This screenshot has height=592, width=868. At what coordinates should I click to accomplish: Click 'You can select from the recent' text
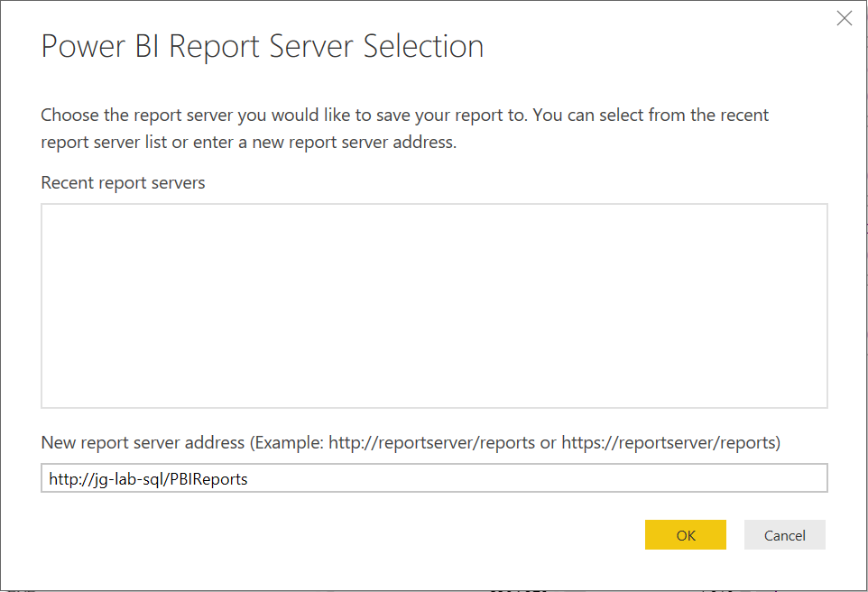point(651,116)
